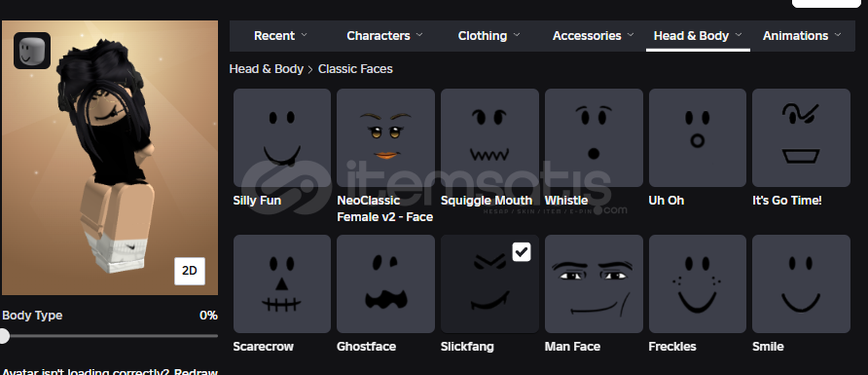
Task: Choose the Smile face thumbnail
Action: [801, 284]
